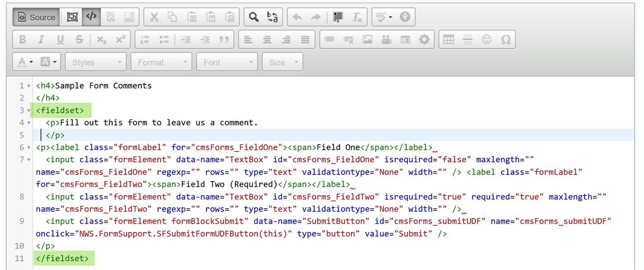Click the Omega special character icon
The width and height of the screenshot is (644, 270).
tap(506, 40)
